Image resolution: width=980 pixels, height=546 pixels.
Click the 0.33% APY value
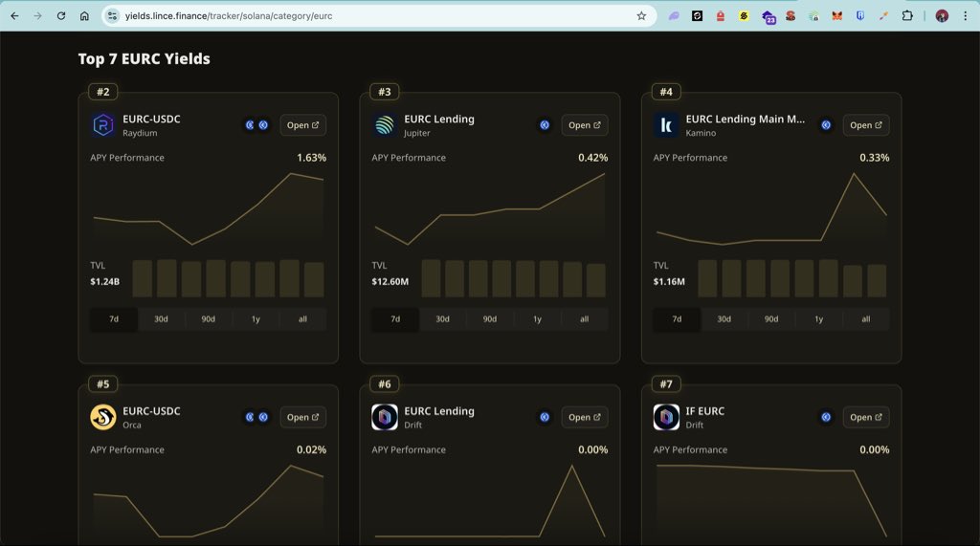click(x=875, y=158)
